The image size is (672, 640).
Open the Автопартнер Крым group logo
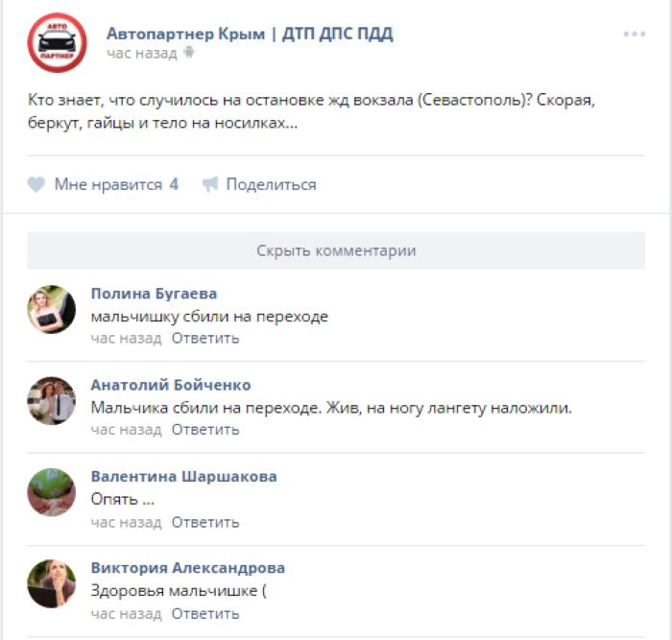coord(57,43)
